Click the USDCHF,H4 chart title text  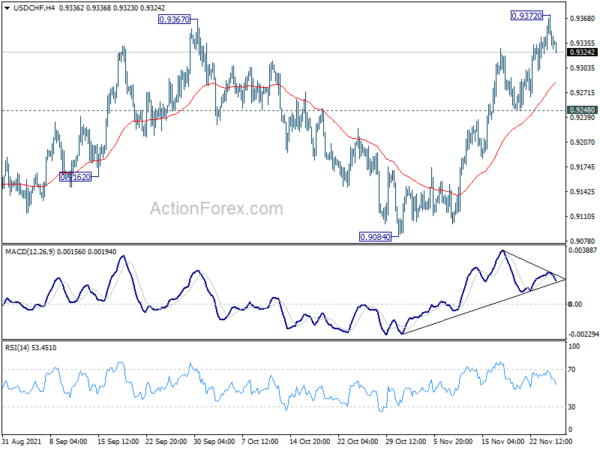point(34,8)
